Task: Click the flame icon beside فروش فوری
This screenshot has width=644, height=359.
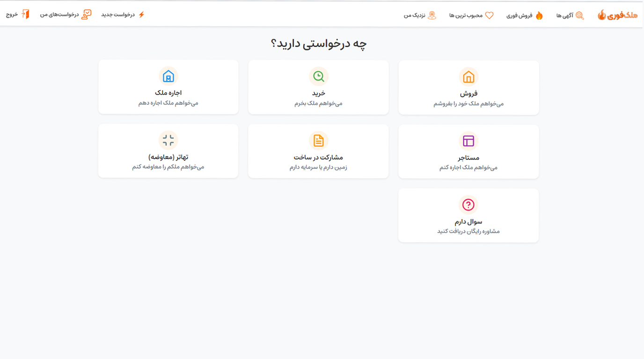Action: pyautogui.click(x=540, y=15)
